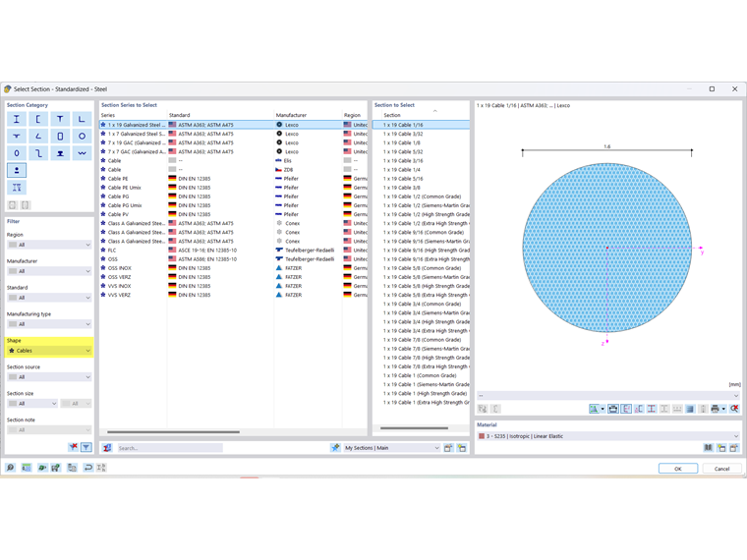Open the view mode dropdown arrow in preview toolbar
This screenshot has height=560, width=747.
603,409
